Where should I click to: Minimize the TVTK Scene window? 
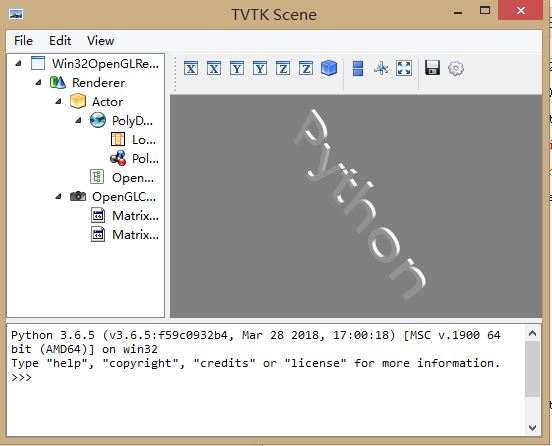pyautogui.click(x=458, y=13)
